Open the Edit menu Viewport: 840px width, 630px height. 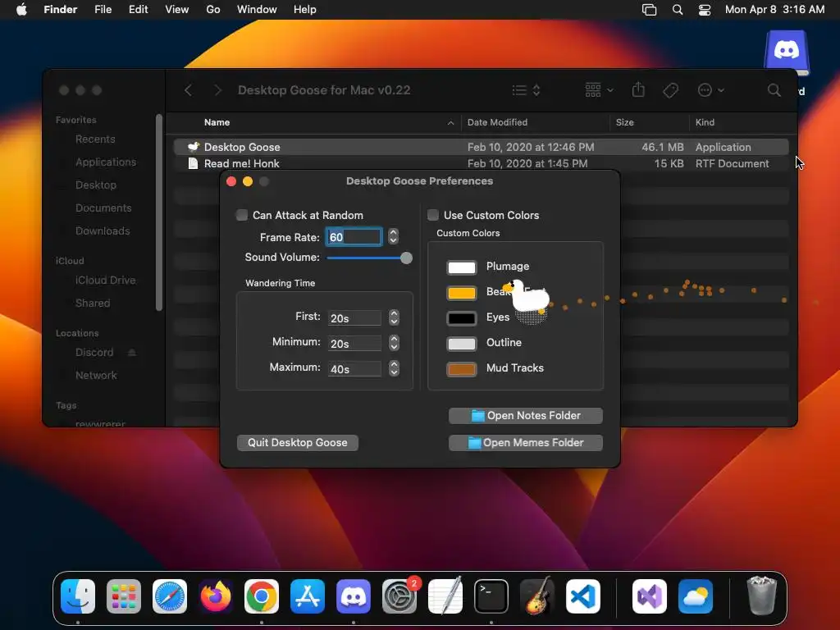(x=138, y=10)
